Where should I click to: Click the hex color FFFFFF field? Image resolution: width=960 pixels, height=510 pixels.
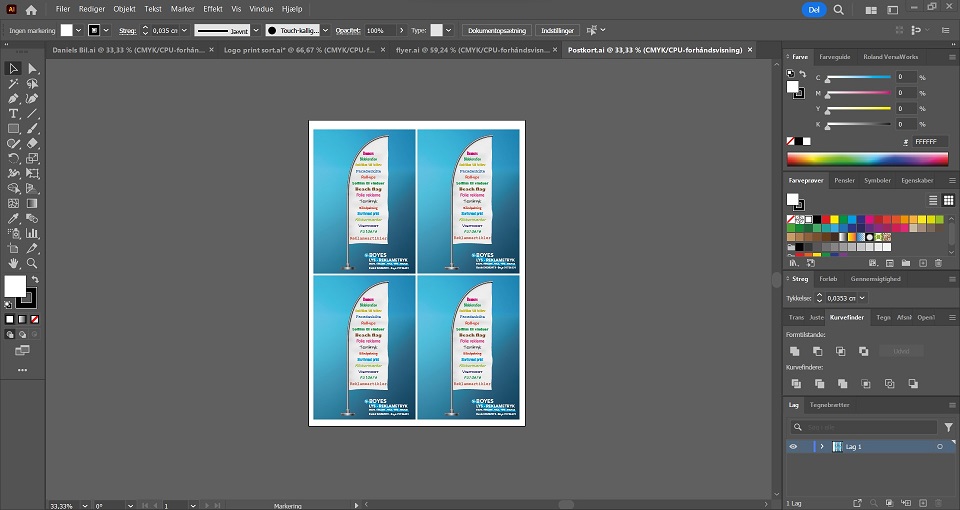(929, 141)
